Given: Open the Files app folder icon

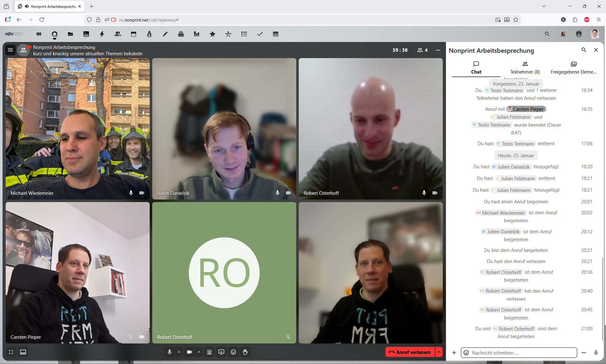Looking at the screenshot, I should tap(70, 34).
